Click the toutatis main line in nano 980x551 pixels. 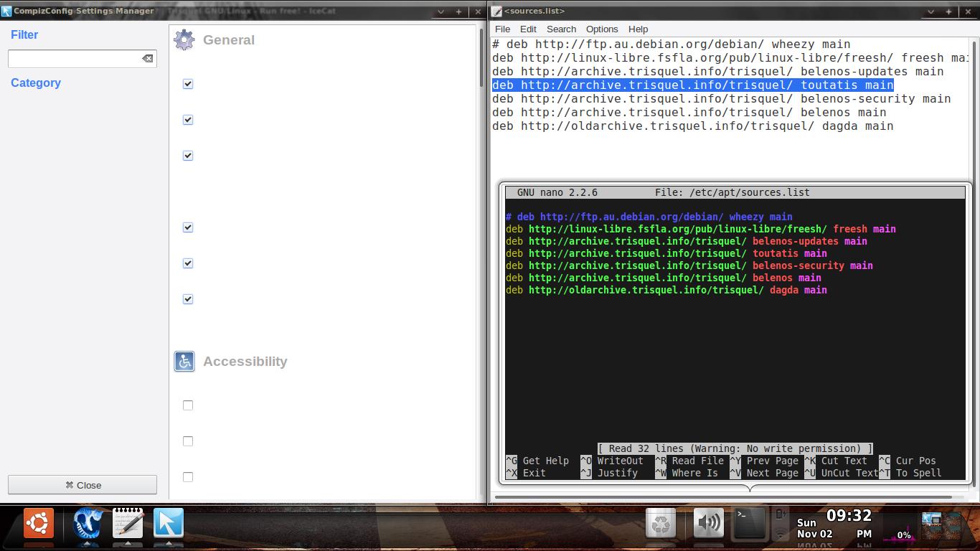tap(666, 253)
